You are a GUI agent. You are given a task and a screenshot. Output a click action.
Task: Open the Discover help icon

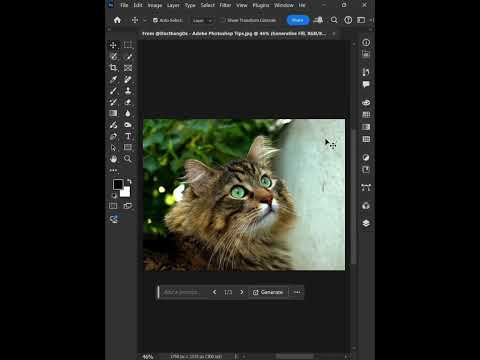348,20
